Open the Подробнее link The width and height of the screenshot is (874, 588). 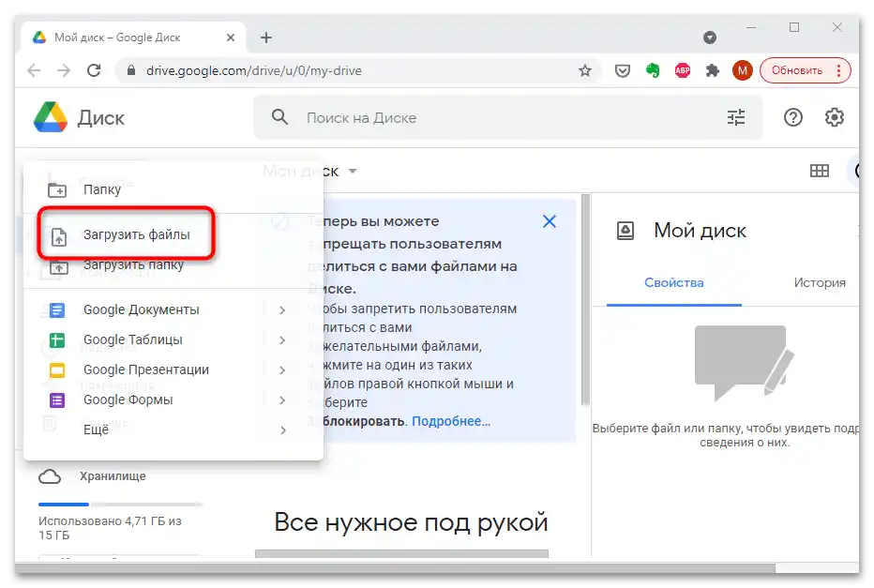click(451, 421)
